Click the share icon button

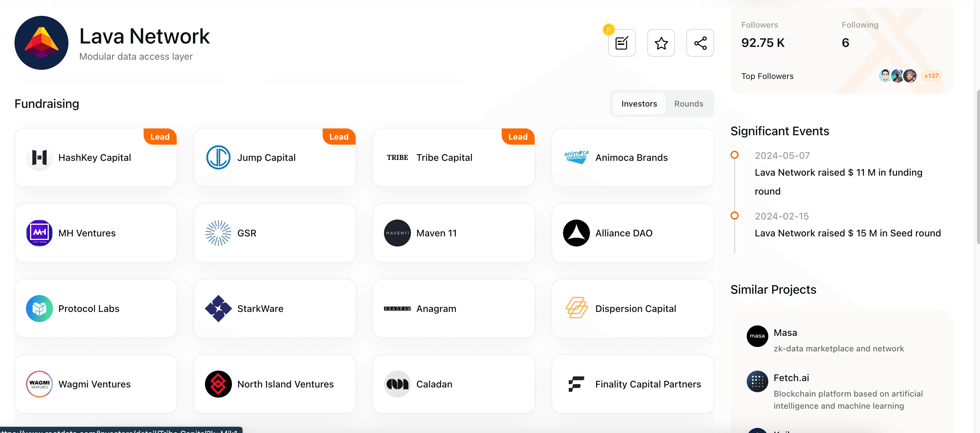tap(700, 43)
